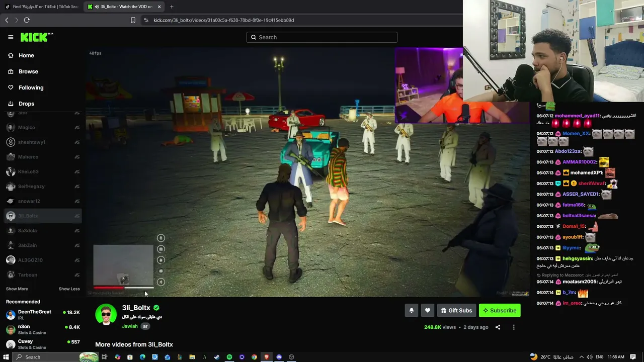Open Windows Start menu
The image size is (644, 362).
(x=6, y=357)
